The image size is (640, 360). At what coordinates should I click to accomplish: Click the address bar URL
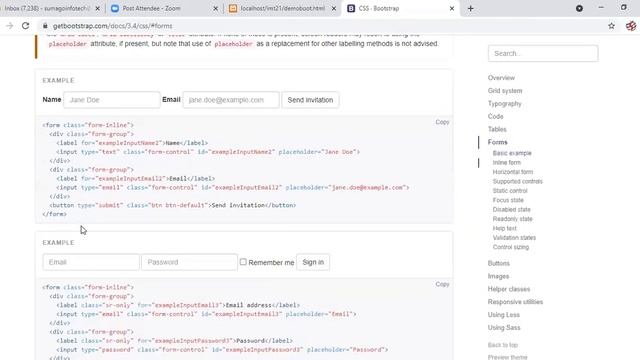click(x=113, y=26)
